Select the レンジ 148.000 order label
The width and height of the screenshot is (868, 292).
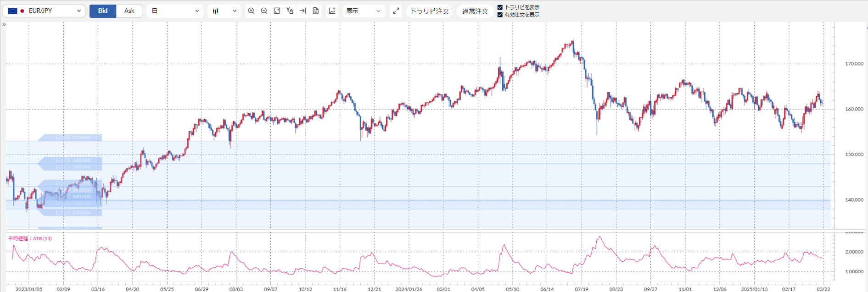point(70,160)
